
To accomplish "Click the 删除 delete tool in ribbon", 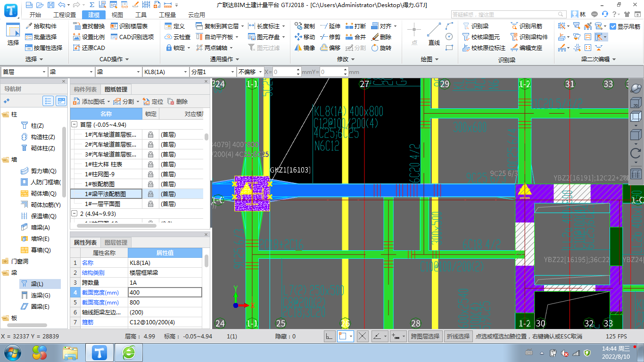I will [381, 37].
